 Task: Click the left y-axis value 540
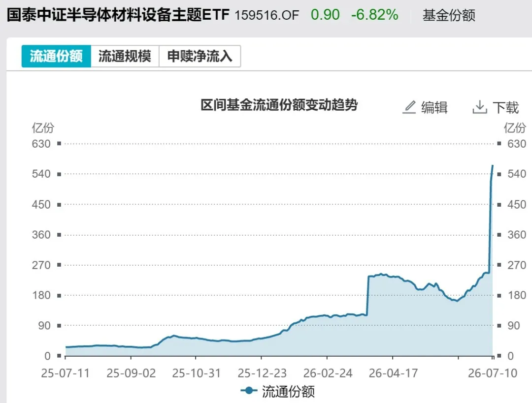41,174
